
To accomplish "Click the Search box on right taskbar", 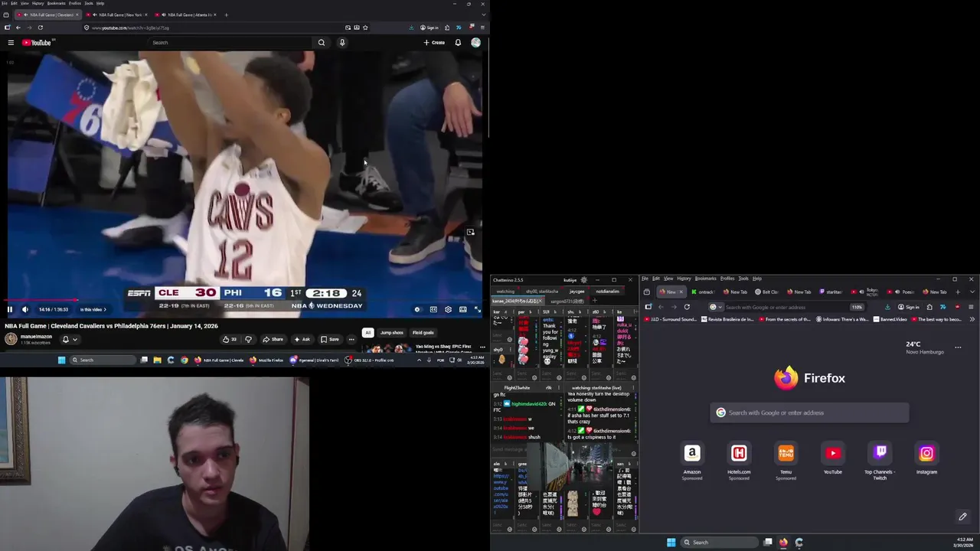I will [x=720, y=543].
